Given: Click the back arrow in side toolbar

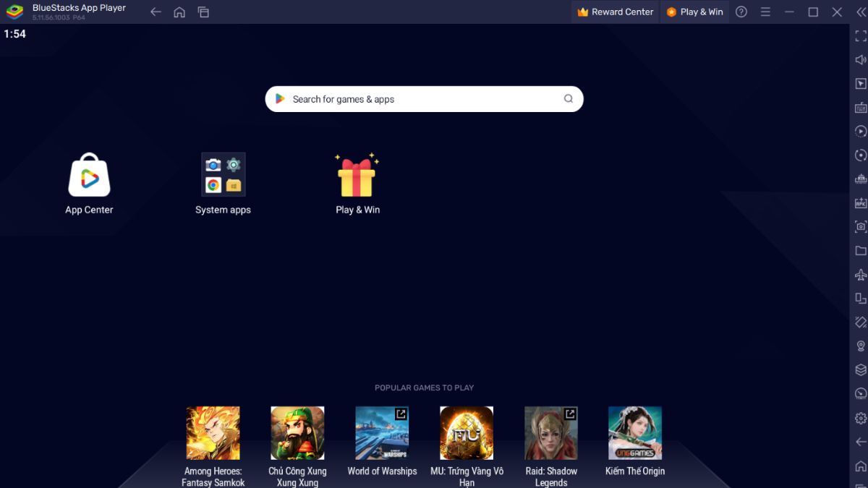Looking at the screenshot, I should pos(861,442).
